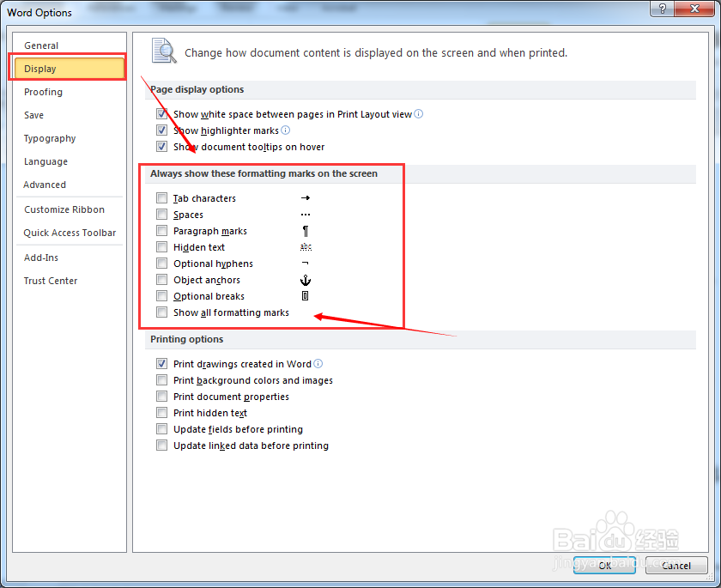Screen dimensions: 721x588
Task: Click the paragraph mark pilcrow symbol
Action: coord(306,231)
